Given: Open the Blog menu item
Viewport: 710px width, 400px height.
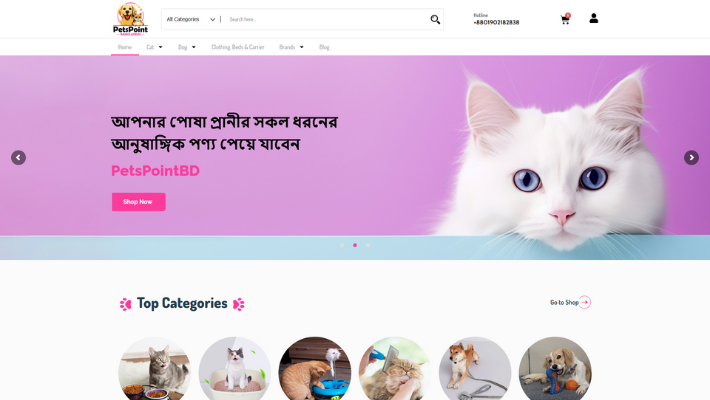Looking at the screenshot, I should click(324, 47).
